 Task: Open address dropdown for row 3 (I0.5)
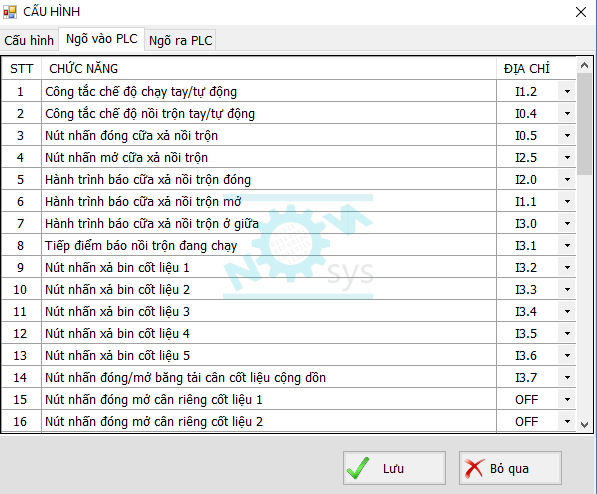(x=567, y=136)
